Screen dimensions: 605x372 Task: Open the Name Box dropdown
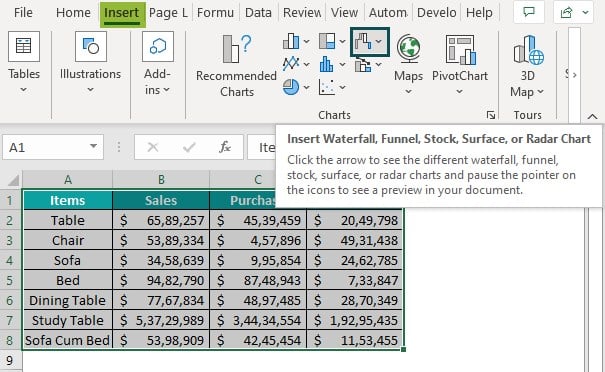pos(93,146)
